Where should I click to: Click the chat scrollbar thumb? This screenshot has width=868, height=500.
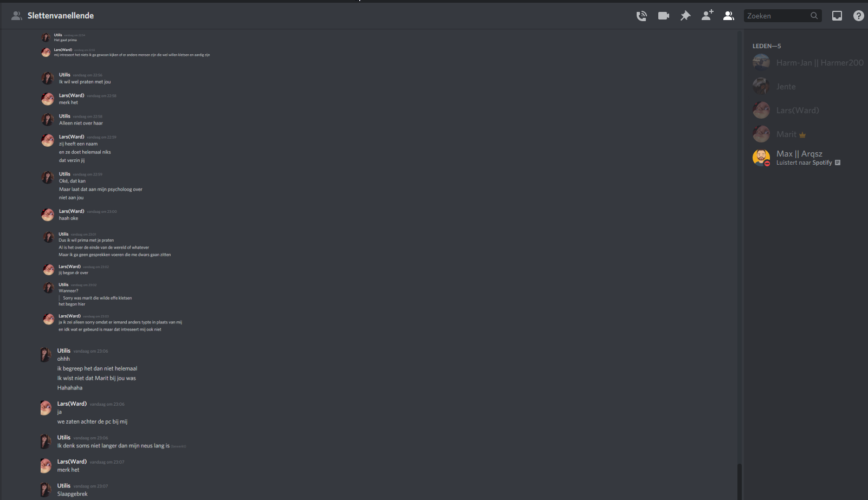click(x=739, y=482)
